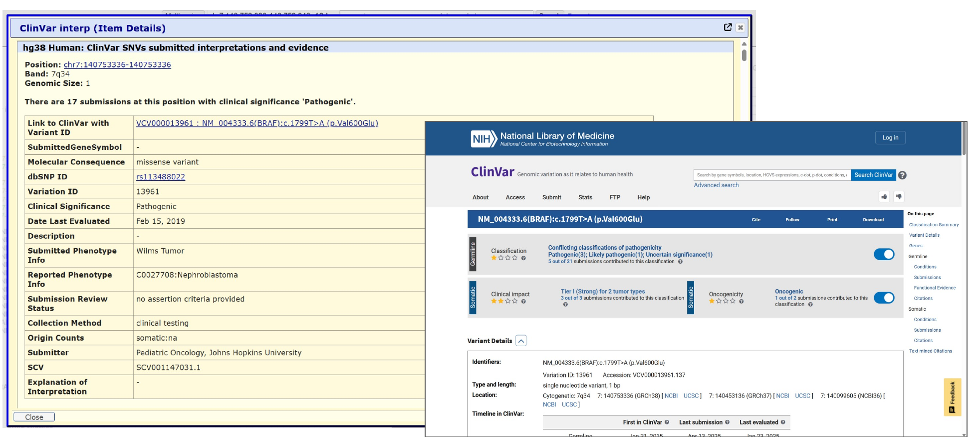Screen dimensions: 980x437
Task: Click the thumbs down icon
Action: point(899,197)
